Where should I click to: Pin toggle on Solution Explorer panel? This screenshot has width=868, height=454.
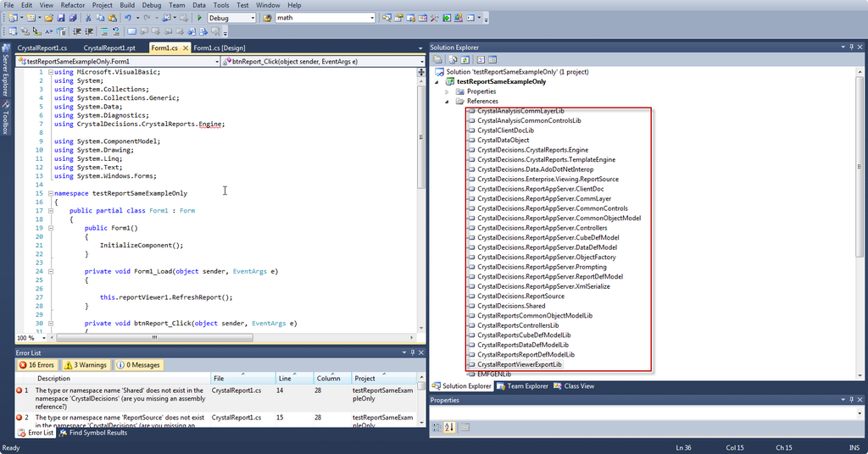coord(851,47)
